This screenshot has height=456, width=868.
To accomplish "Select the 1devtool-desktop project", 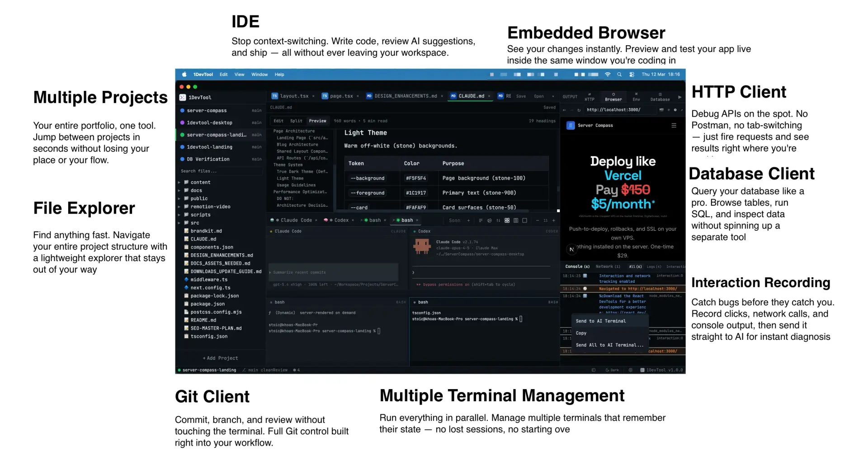I will tap(221, 123).
